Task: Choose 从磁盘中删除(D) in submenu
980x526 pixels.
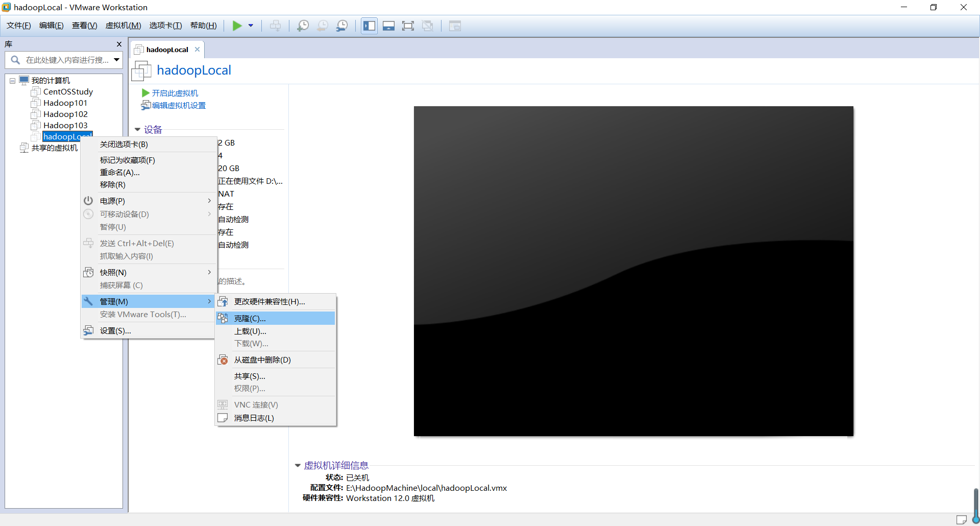Action: pos(276,360)
